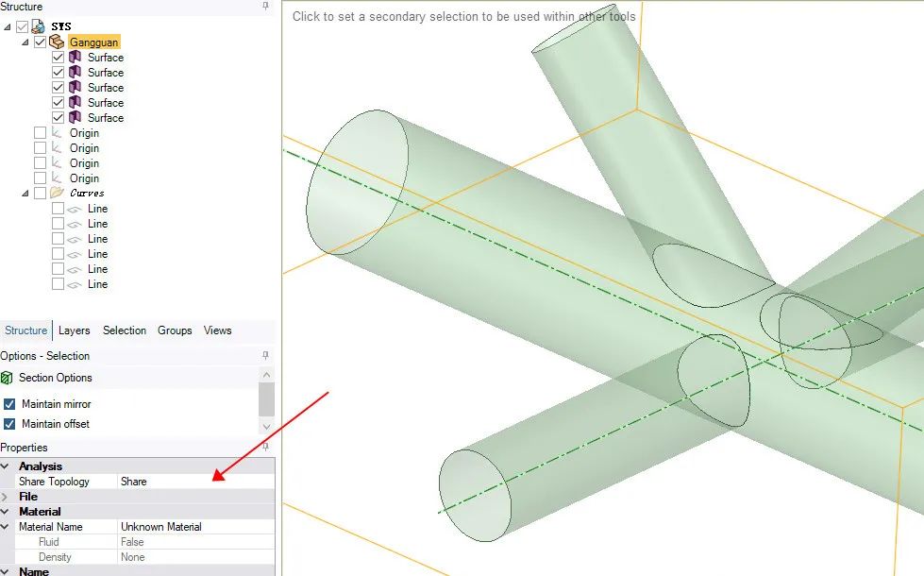Image resolution: width=924 pixels, height=576 pixels.
Task: Click the Curves folder icon
Action: [58, 193]
